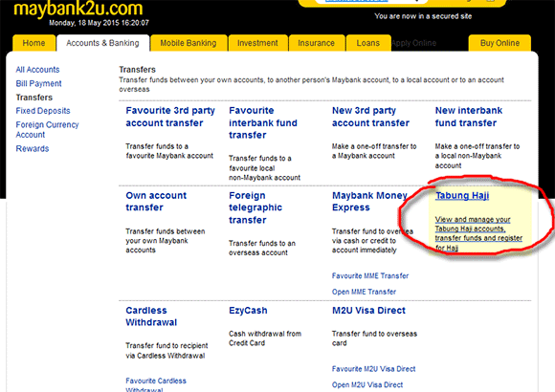Viewport: 555px width, 392px height.
Task: Go to Bill Payment in sidebar
Action: tap(38, 83)
